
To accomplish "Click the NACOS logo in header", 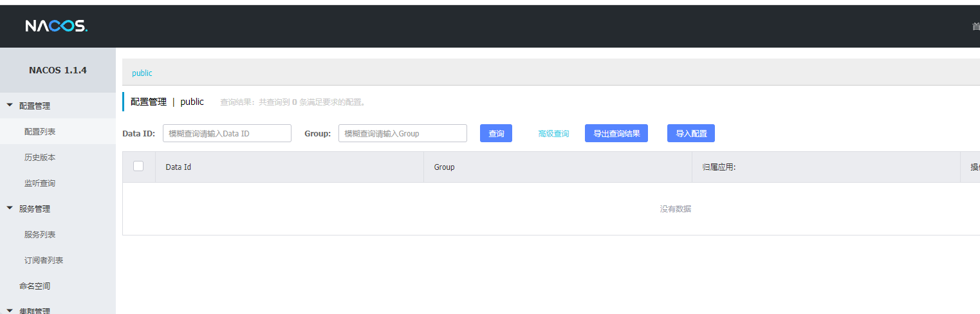I will [x=57, y=26].
